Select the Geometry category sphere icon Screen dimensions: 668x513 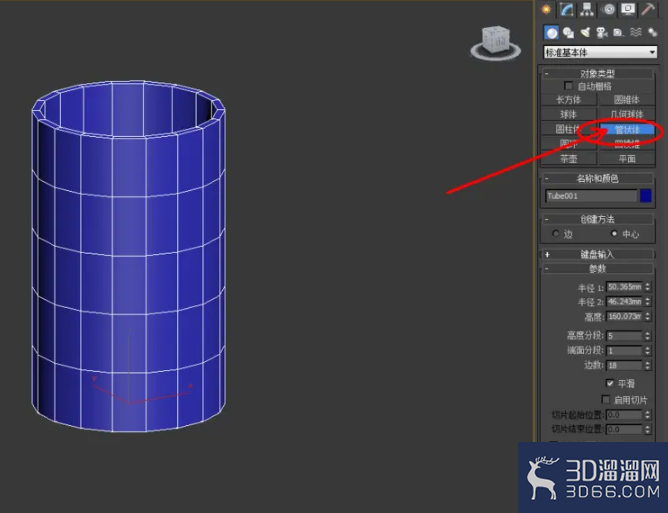(551, 32)
